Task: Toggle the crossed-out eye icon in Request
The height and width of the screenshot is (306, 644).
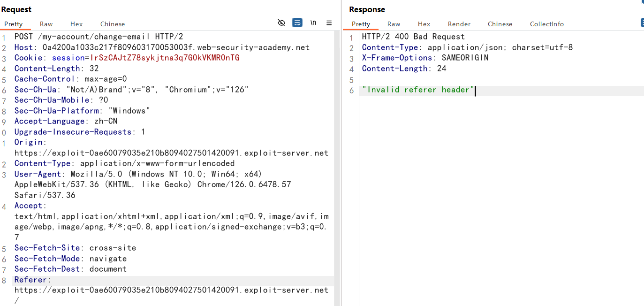Action: pyautogui.click(x=281, y=23)
